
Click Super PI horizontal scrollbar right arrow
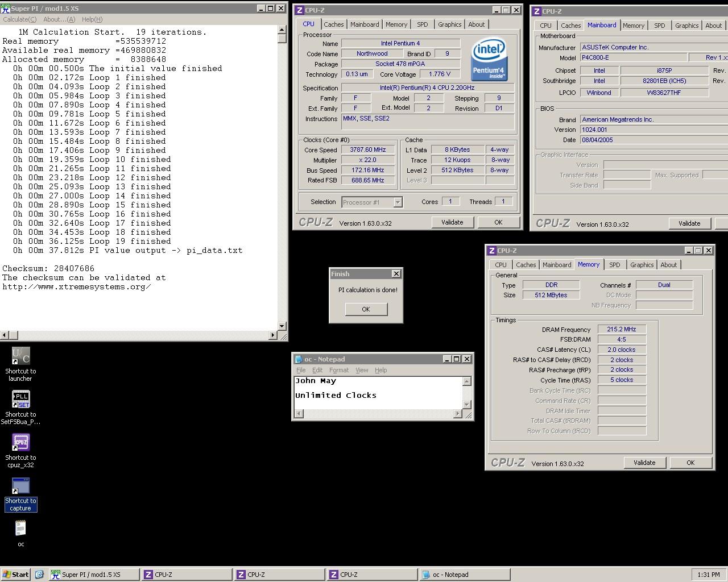point(272,335)
